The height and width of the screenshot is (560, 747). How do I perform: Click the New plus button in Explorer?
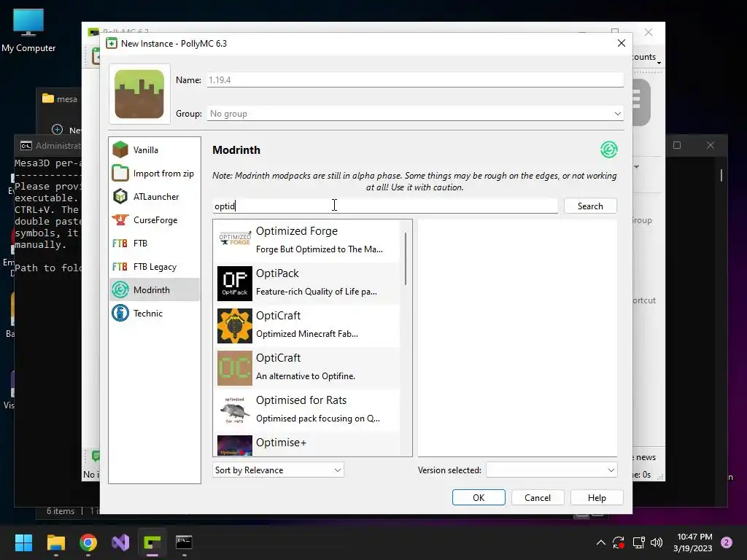57,130
